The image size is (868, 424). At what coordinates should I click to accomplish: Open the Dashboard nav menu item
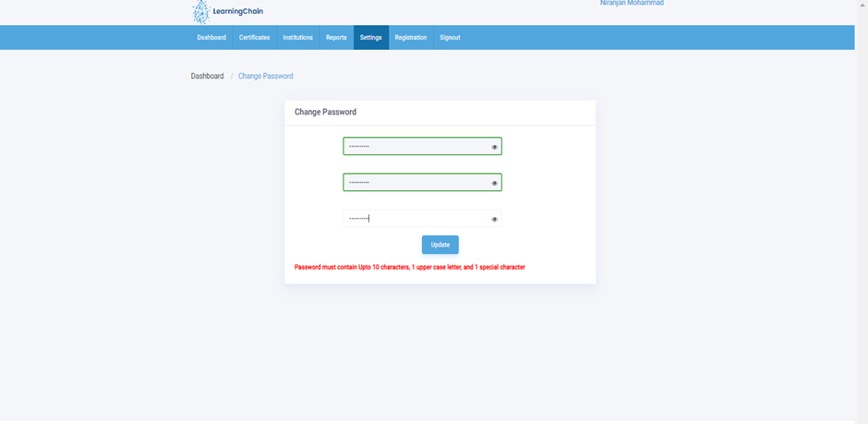(211, 38)
